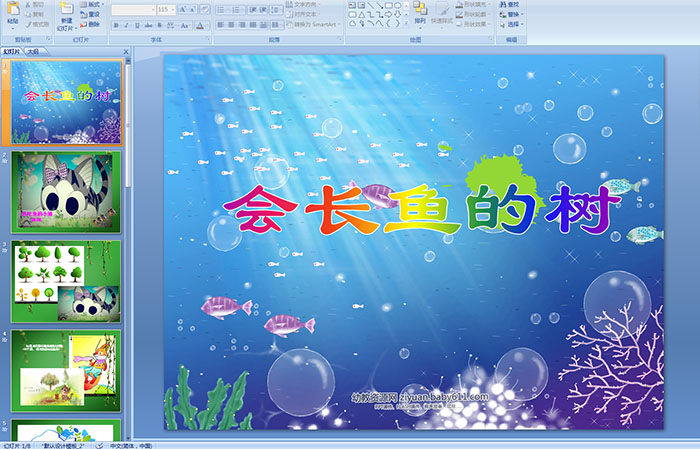Decrease font size with A-down icon

pyautogui.click(x=192, y=9)
